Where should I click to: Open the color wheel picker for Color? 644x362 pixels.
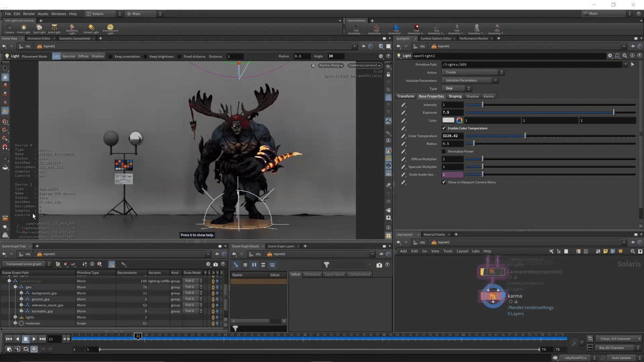[x=459, y=121]
